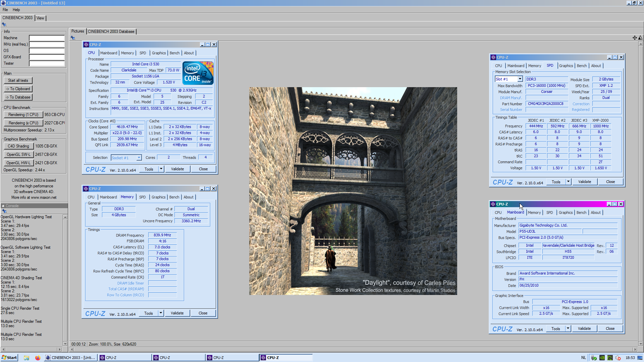Open the Tools dropdown arrow in the CPU-Z Memory window
The height and width of the screenshot is (362, 644).
click(161, 313)
